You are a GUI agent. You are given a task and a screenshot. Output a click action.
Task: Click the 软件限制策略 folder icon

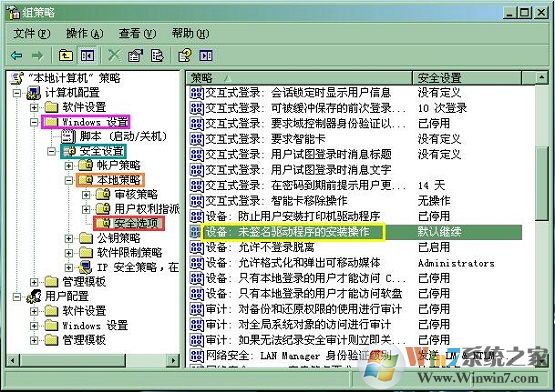pyautogui.click(x=85, y=252)
